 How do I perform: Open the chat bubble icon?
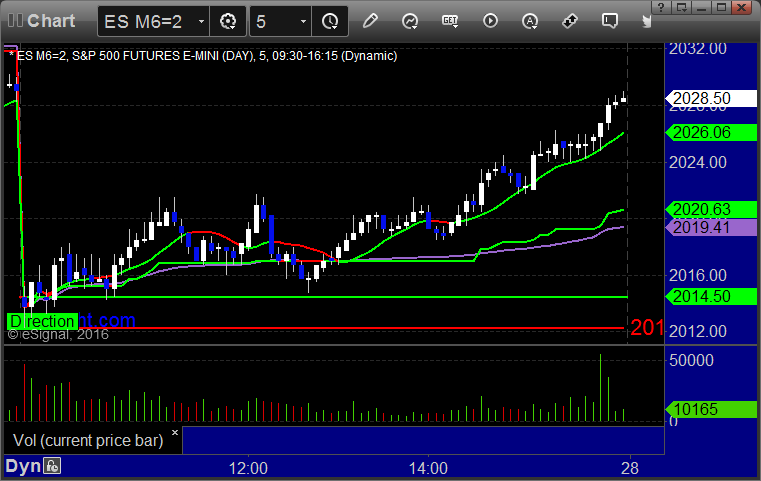610,20
